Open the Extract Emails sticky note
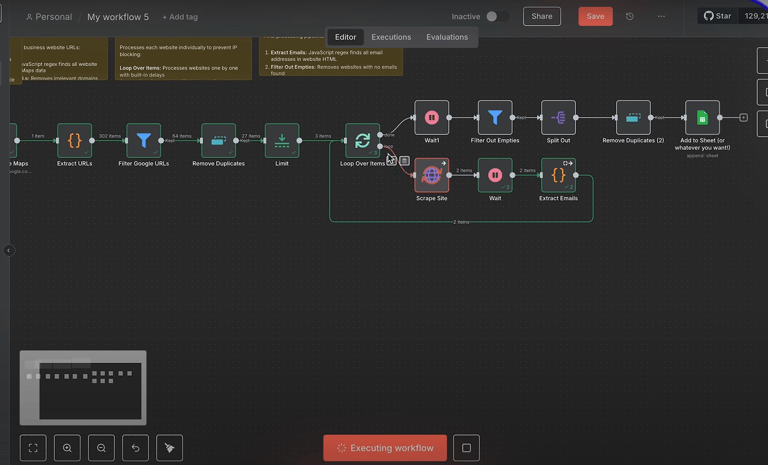The width and height of the screenshot is (768, 465). pos(331,56)
